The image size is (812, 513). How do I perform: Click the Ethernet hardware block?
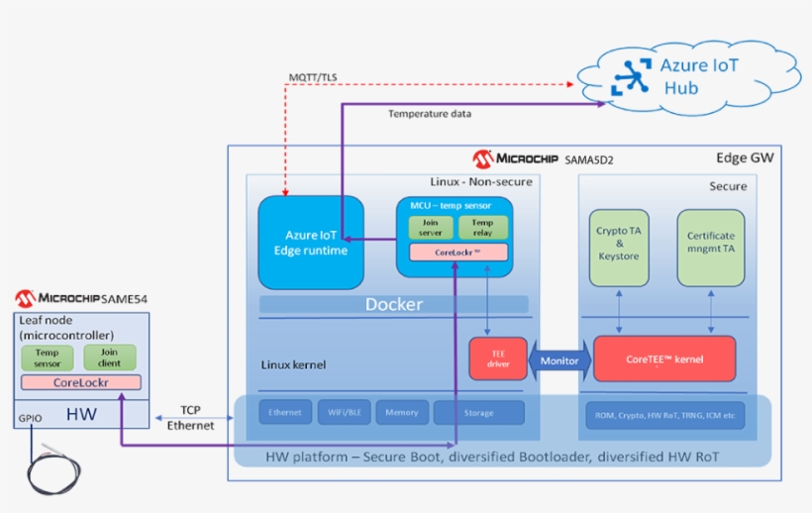pos(285,413)
